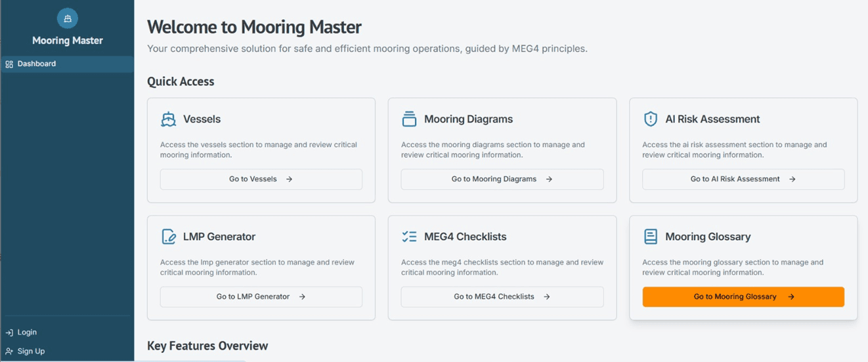868x362 pixels.
Task: Click the Mooring Master ship logo icon
Action: click(67, 18)
